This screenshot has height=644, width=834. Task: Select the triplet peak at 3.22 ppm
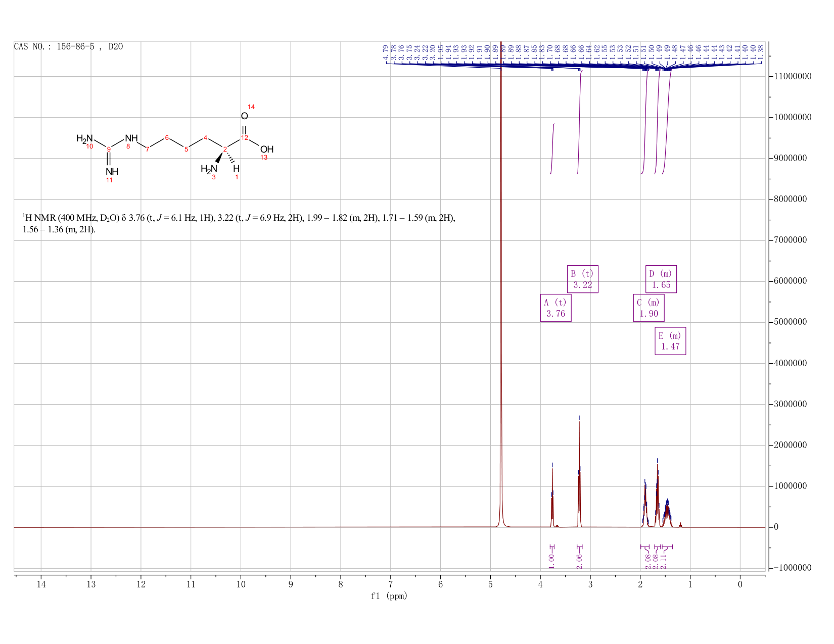tap(579, 472)
